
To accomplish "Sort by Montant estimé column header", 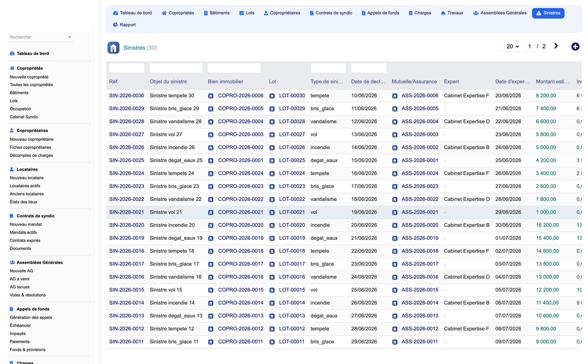I will [552, 82].
